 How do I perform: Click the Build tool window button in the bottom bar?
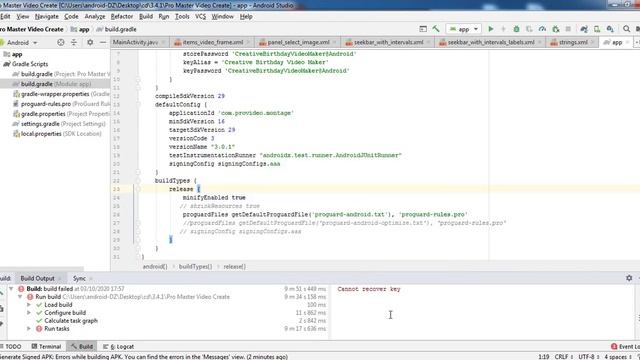[x=82, y=347]
